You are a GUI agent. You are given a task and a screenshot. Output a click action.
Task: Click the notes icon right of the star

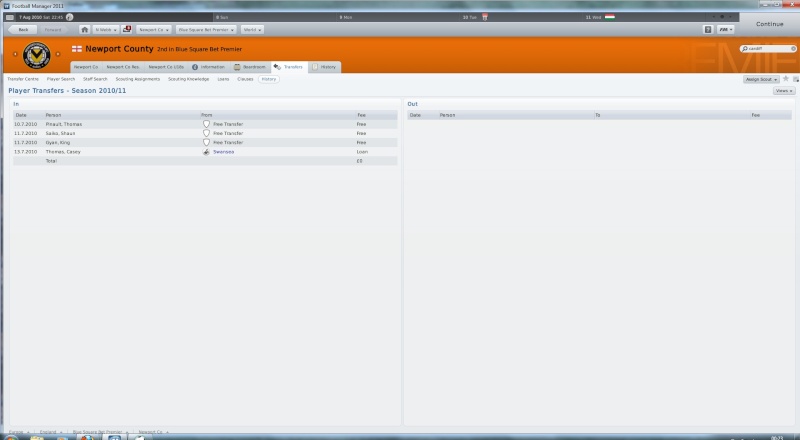coord(796,79)
